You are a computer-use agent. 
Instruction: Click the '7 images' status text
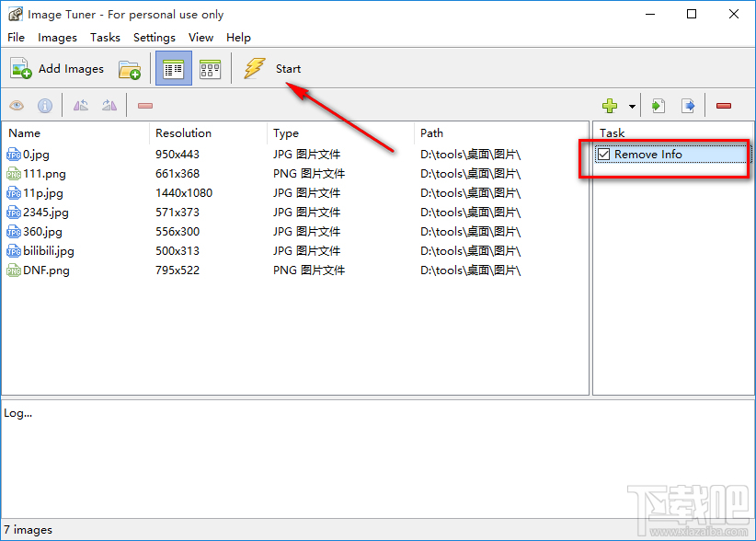pyautogui.click(x=28, y=529)
